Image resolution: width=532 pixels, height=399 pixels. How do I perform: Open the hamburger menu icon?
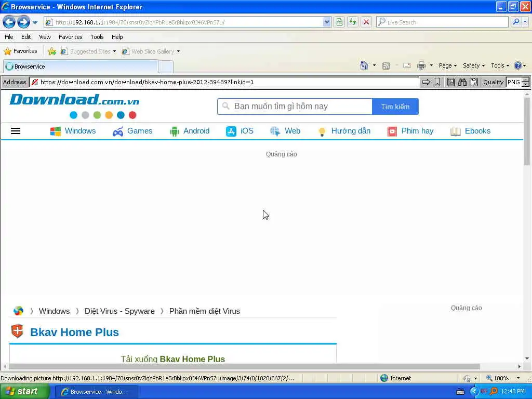16,131
